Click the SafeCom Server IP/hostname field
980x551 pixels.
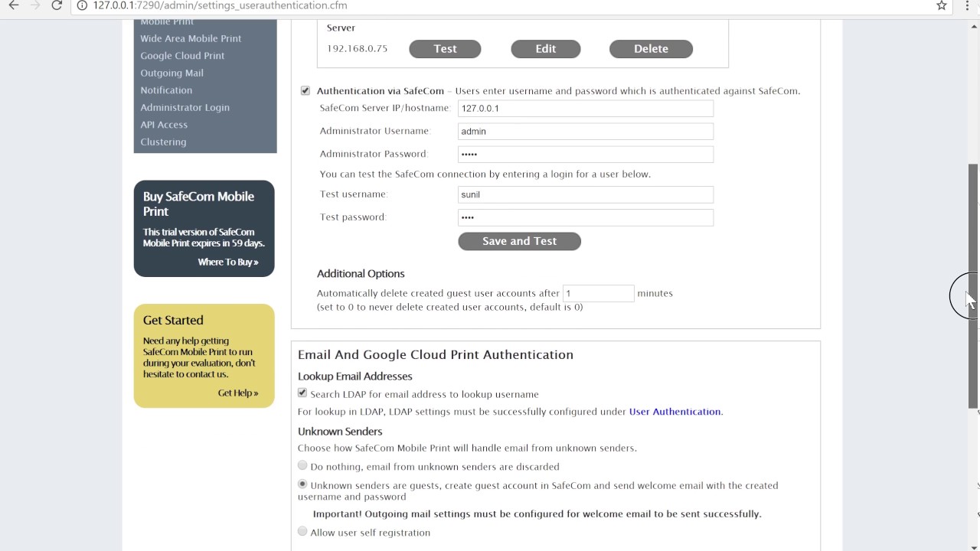click(585, 109)
